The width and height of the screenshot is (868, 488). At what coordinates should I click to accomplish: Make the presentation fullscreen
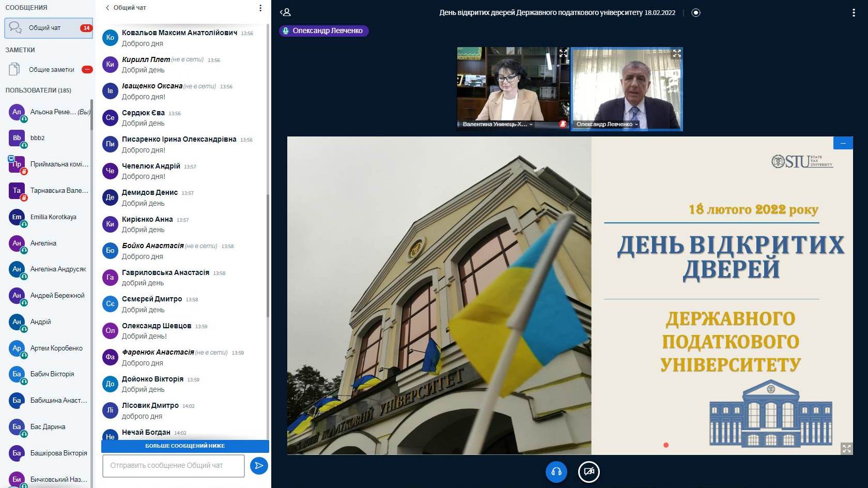(846, 448)
